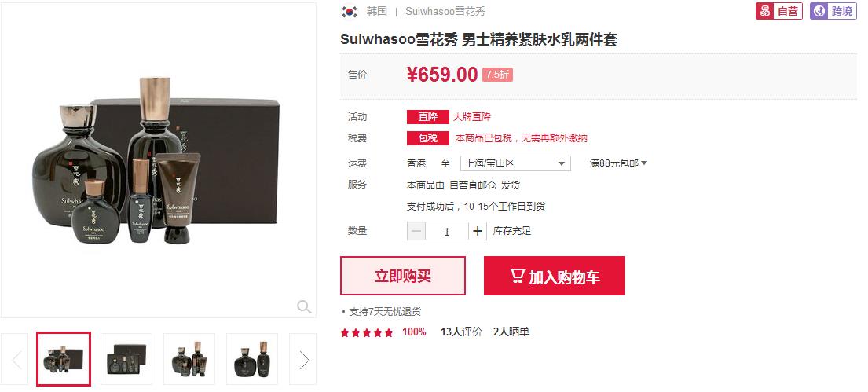Click the South Korea flag icon
Image resolution: width=868 pixels, height=392 pixels.
(350, 11)
